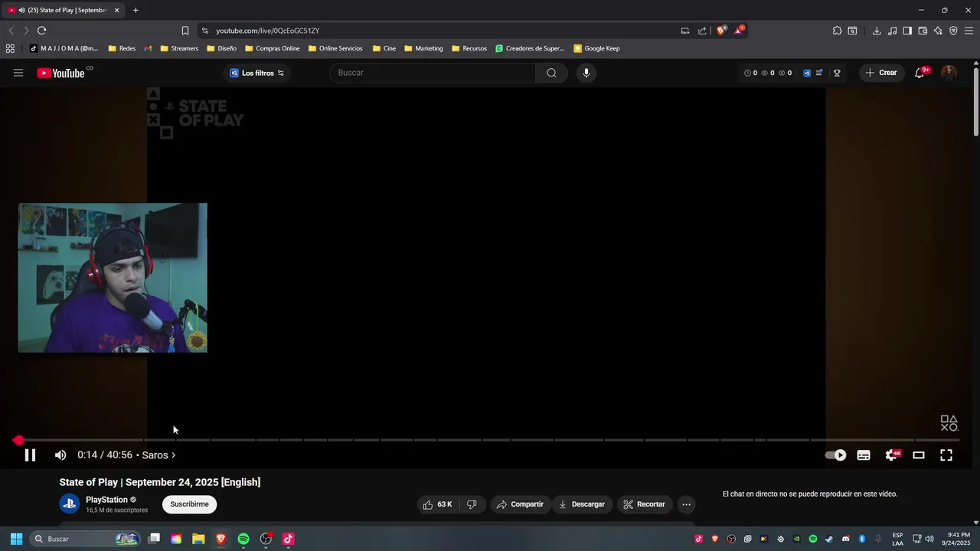Dislike the video
This screenshot has height=551, width=980.
click(x=472, y=504)
